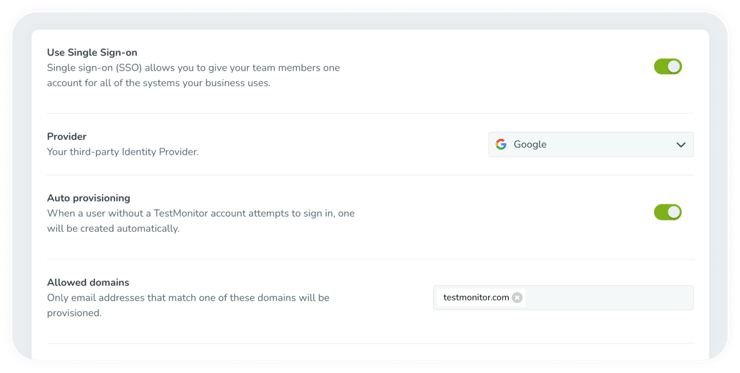Turn off the Auto provisioning switch
This screenshot has width=740, height=373.
668,212
